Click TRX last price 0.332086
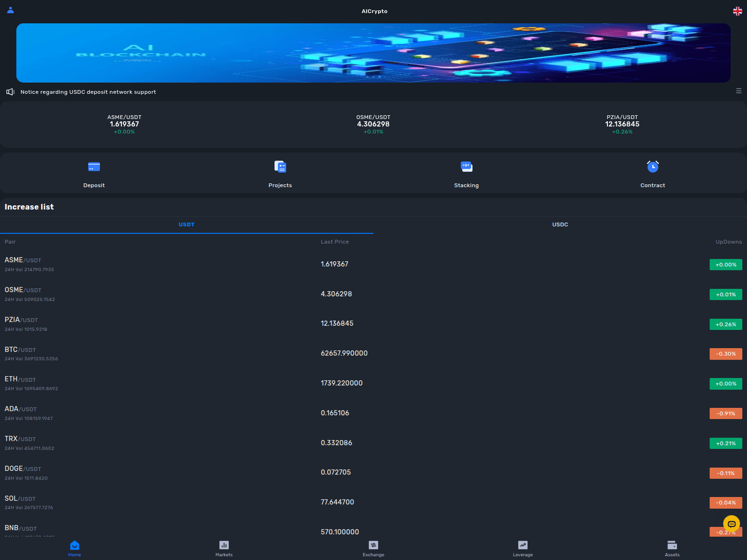Image resolution: width=747 pixels, height=560 pixels. (336, 443)
